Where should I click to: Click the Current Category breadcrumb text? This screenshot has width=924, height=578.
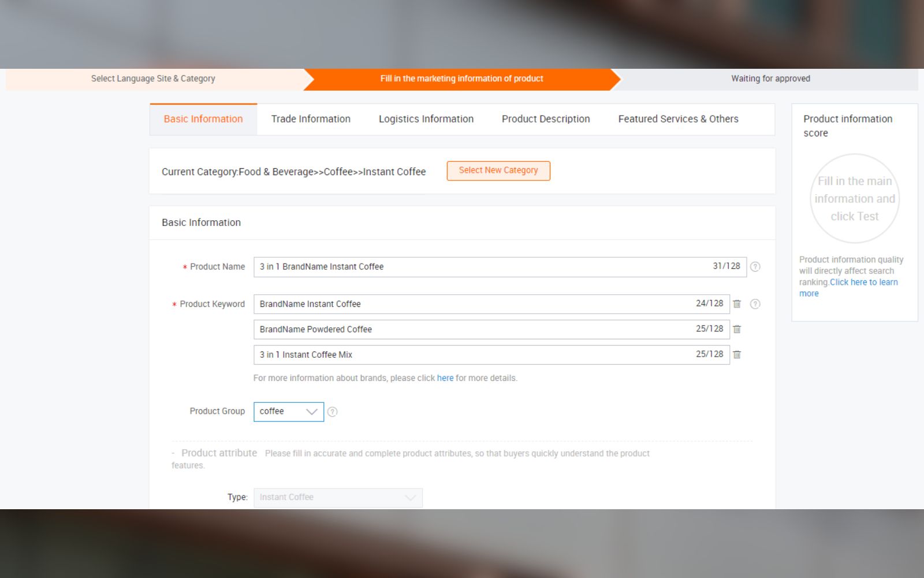(293, 172)
